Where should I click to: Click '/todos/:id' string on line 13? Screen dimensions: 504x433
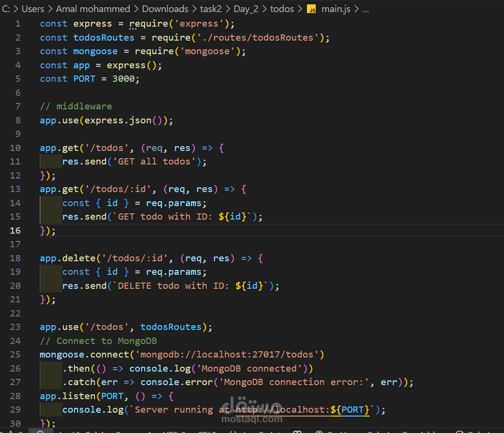[x=118, y=189]
